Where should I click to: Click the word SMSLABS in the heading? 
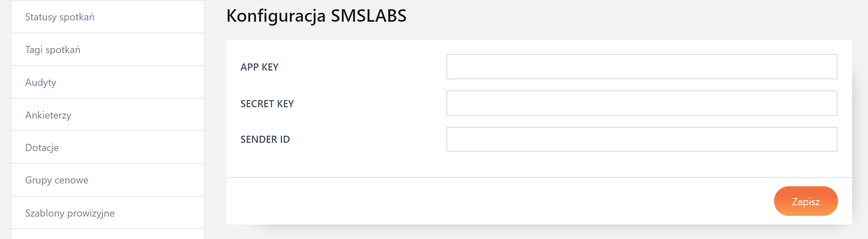(x=368, y=16)
